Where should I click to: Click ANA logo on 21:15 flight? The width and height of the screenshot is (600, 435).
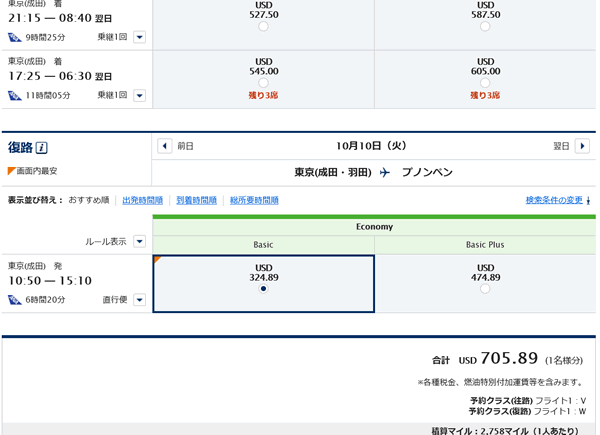(x=14, y=38)
